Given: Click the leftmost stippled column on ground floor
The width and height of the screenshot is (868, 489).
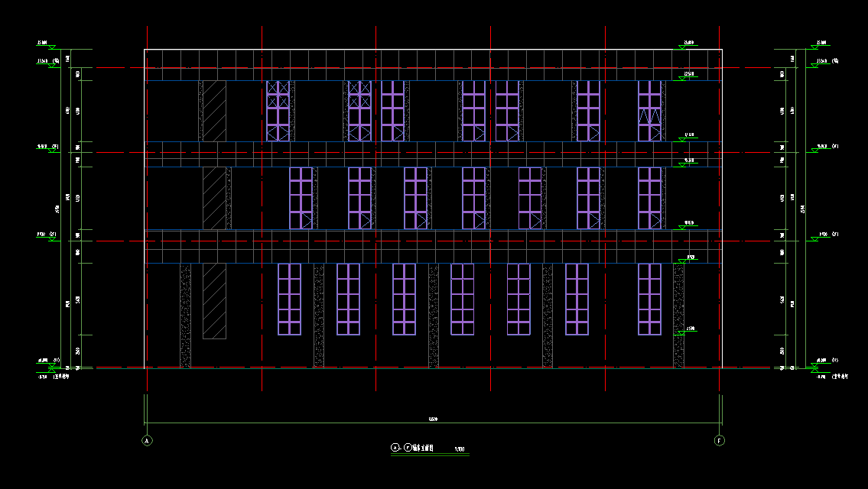Looking at the screenshot, I should [x=185, y=316].
